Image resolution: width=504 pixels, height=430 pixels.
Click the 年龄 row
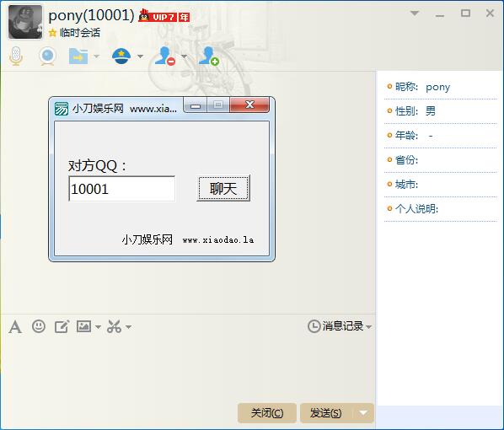click(440, 136)
